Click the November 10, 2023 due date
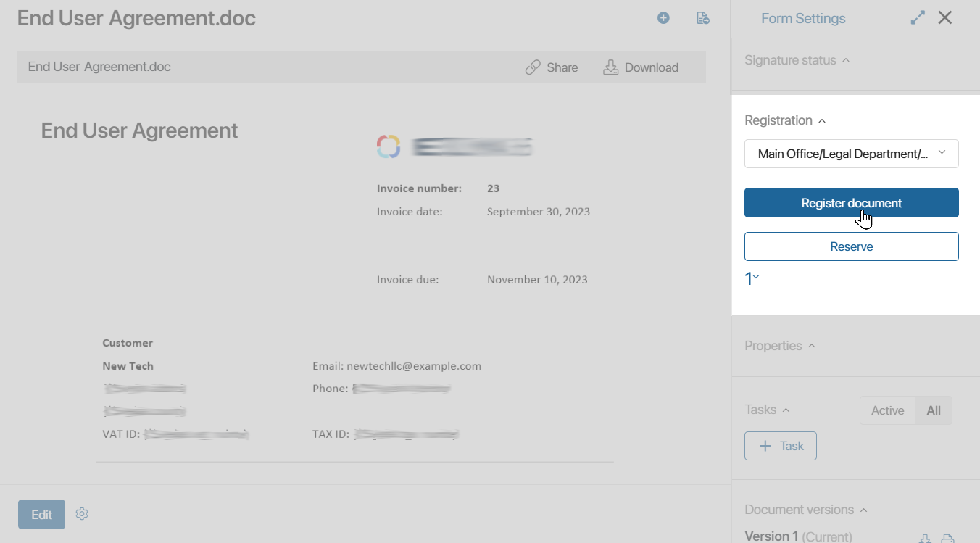 pyautogui.click(x=537, y=279)
